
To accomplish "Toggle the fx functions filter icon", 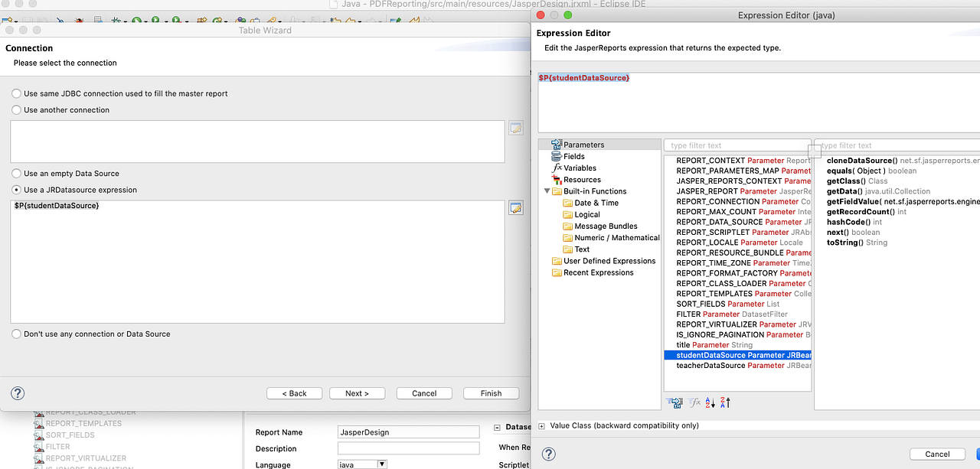I will coord(694,402).
